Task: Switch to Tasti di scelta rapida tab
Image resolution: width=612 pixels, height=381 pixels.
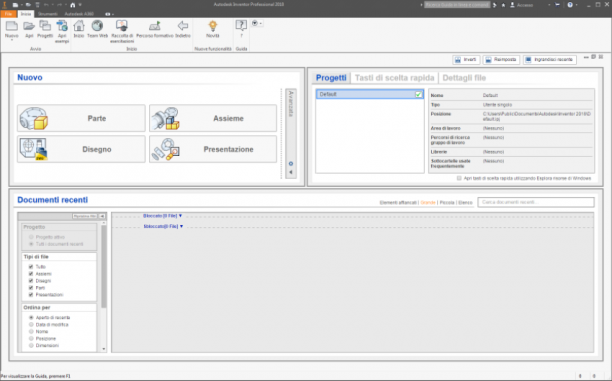Action: click(x=394, y=78)
